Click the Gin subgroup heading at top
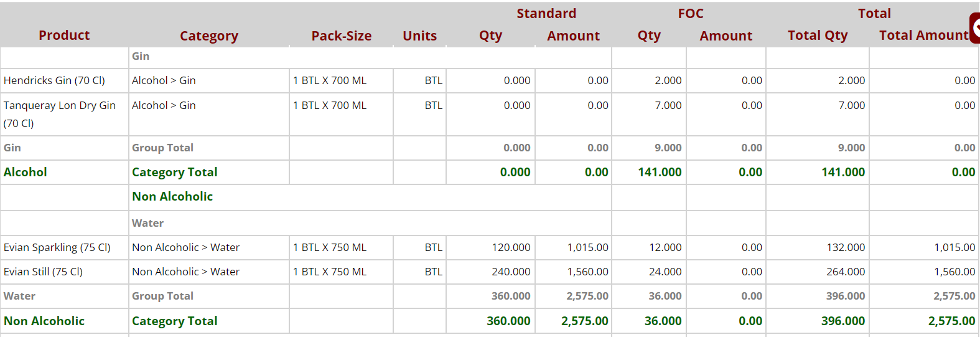The width and height of the screenshot is (980, 337). [x=141, y=56]
